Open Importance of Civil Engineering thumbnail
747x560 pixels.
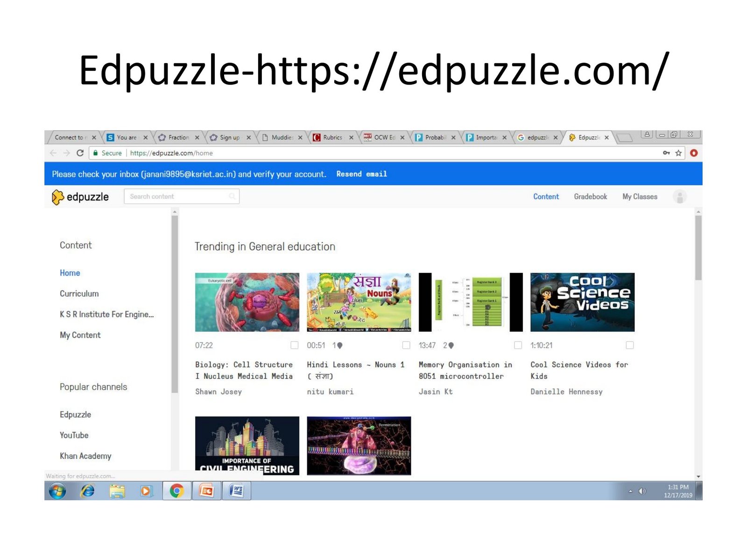(x=247, y=446)
